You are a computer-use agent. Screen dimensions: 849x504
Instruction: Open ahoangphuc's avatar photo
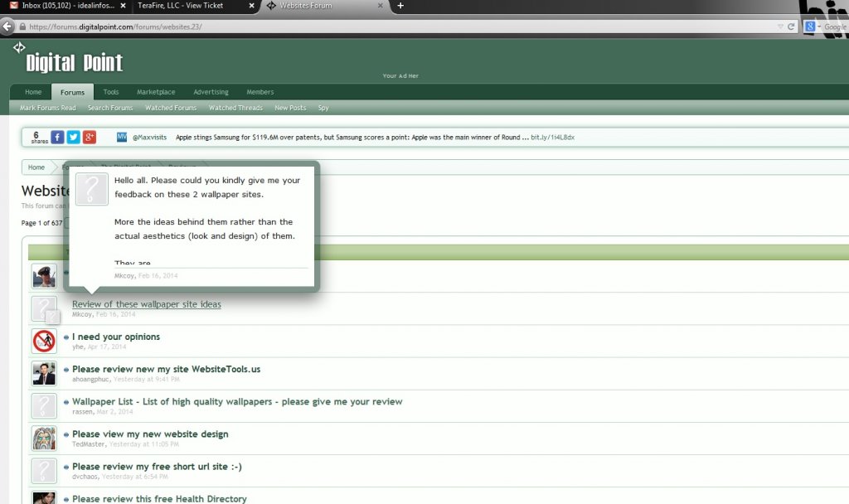tap(44, 374)
